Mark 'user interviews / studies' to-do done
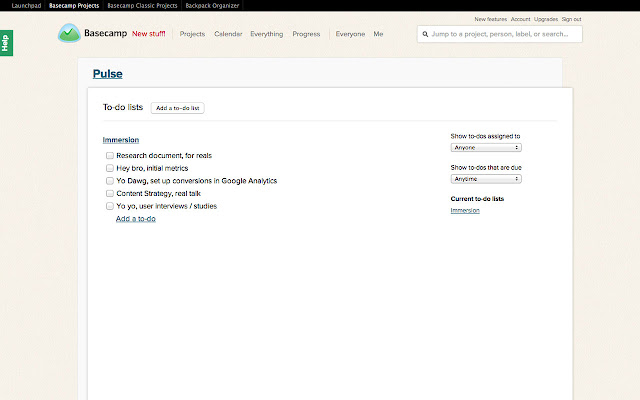 point(109,206)
